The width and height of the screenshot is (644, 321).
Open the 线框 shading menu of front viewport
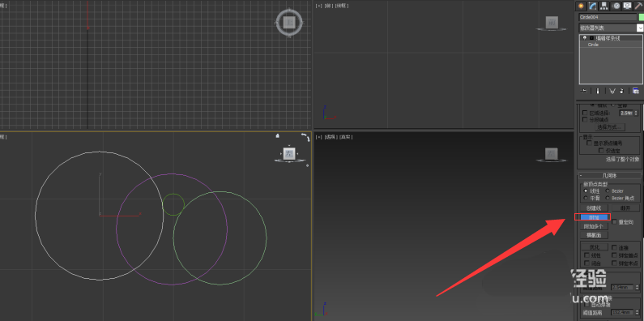click(x=342, y=6)
